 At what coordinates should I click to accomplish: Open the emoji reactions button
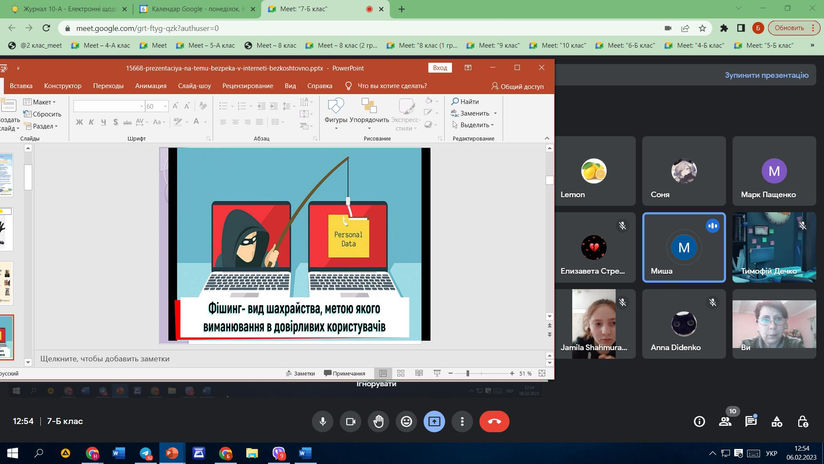[x=407, y=422]
